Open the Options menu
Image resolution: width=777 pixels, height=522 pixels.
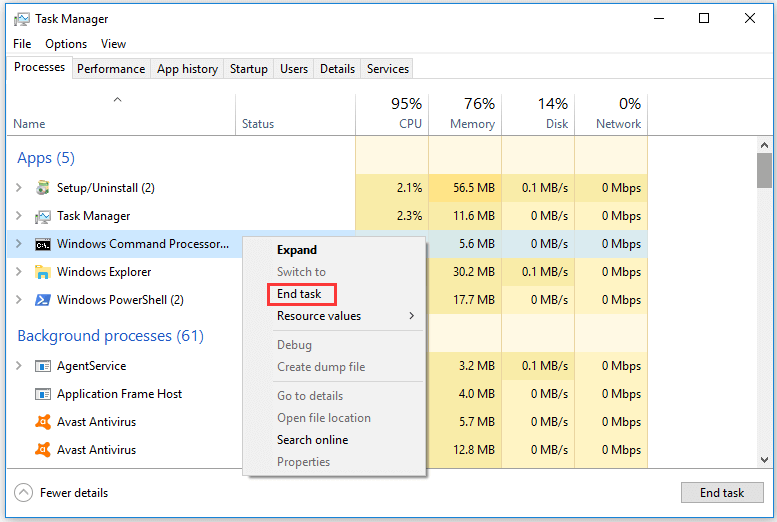[66, 44]
